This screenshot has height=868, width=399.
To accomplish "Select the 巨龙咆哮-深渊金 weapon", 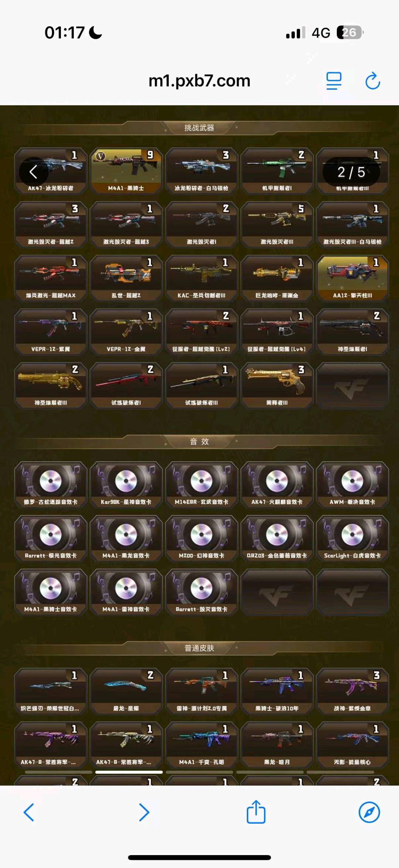I will pyautogui.click(x=277, y=278).
